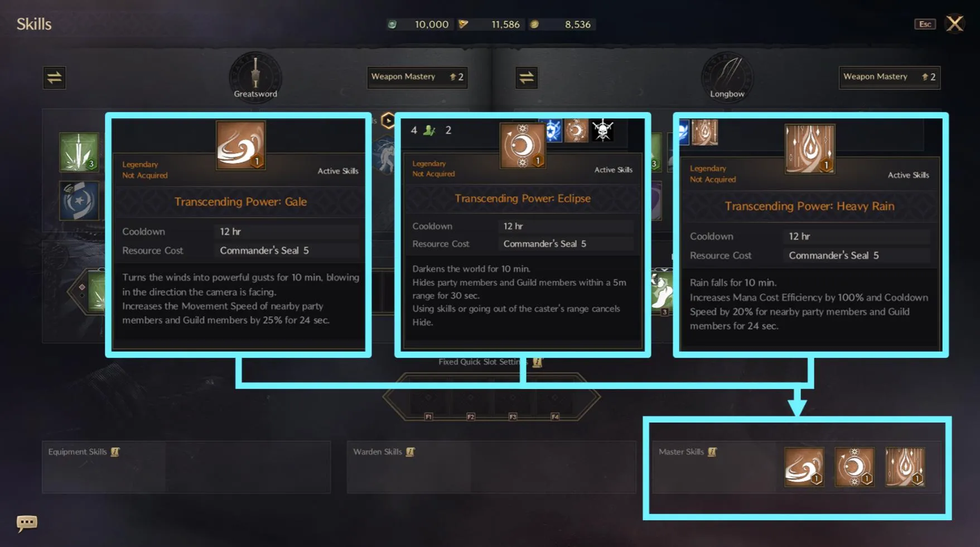Swap the Longbow weapon using arrows button
The width and height of the screenshot is (980, 547).
pyautogui.click(x=527, y=78)
